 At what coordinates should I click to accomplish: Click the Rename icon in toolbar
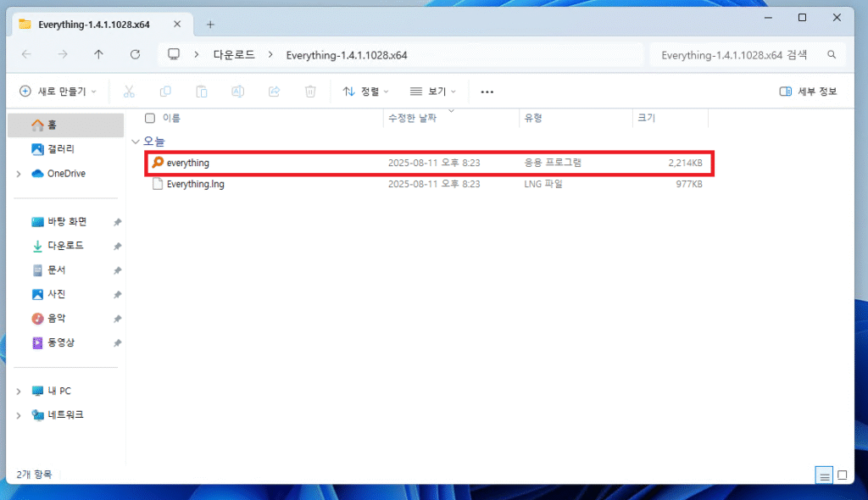pos(238,92)
